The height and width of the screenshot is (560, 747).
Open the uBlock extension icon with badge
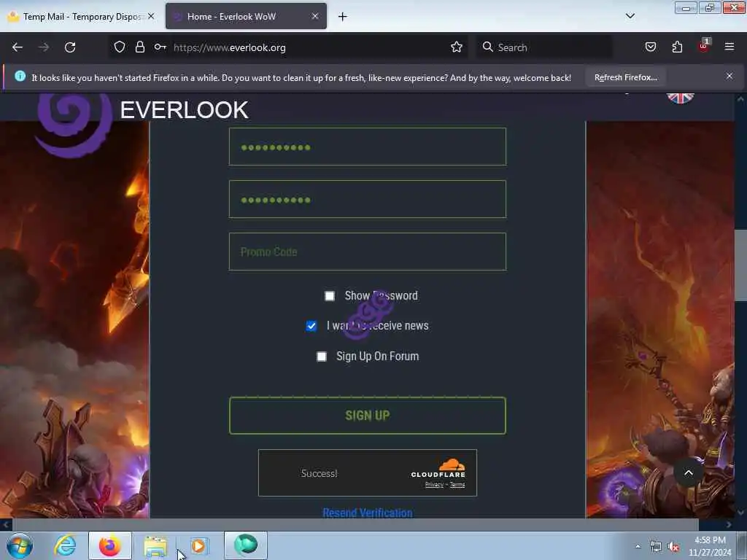(704, 46)
